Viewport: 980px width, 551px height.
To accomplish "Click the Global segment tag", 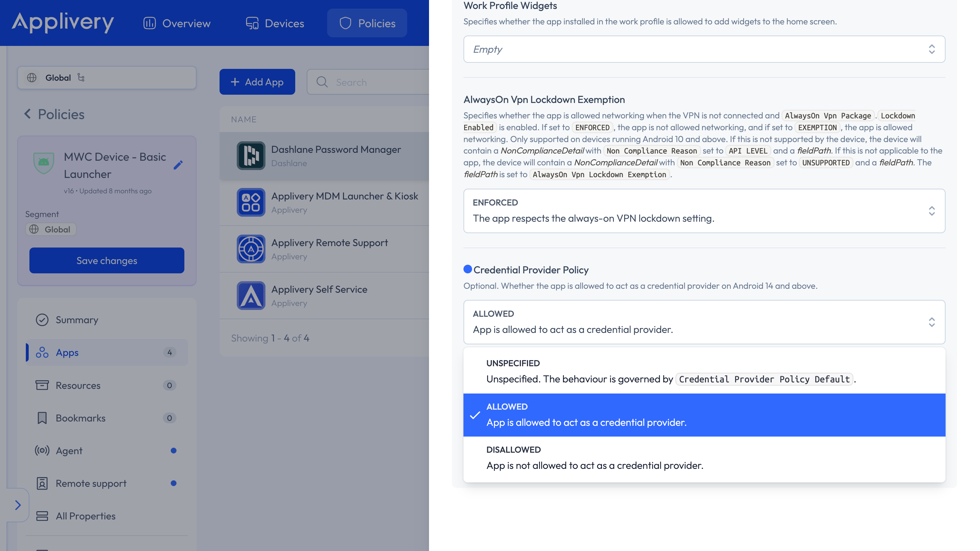I will coord(51,229).
